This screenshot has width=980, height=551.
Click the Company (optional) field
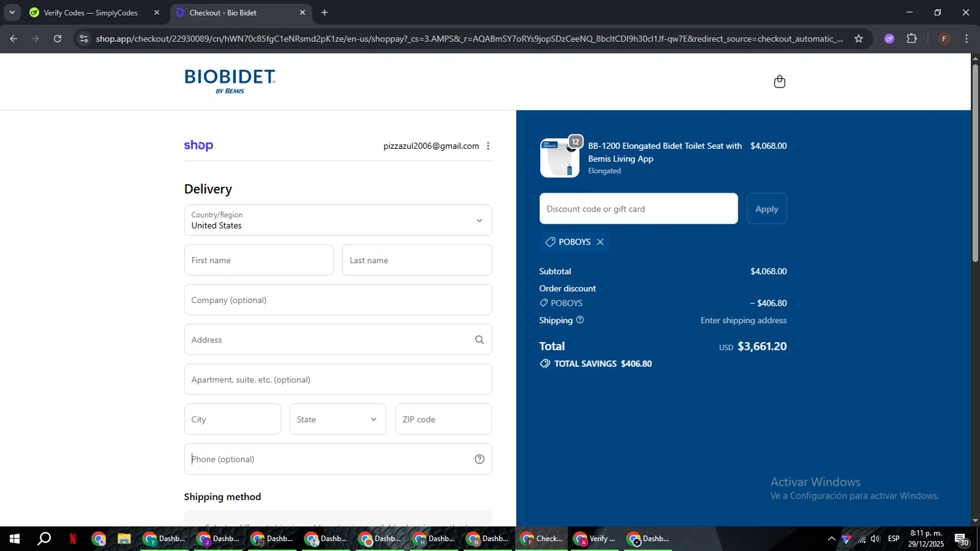(338, 300)
